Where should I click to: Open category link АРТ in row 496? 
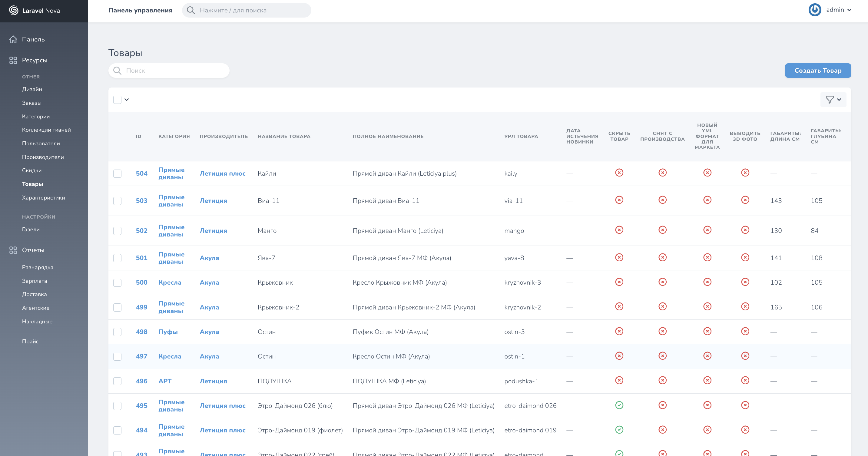point(165,381)
